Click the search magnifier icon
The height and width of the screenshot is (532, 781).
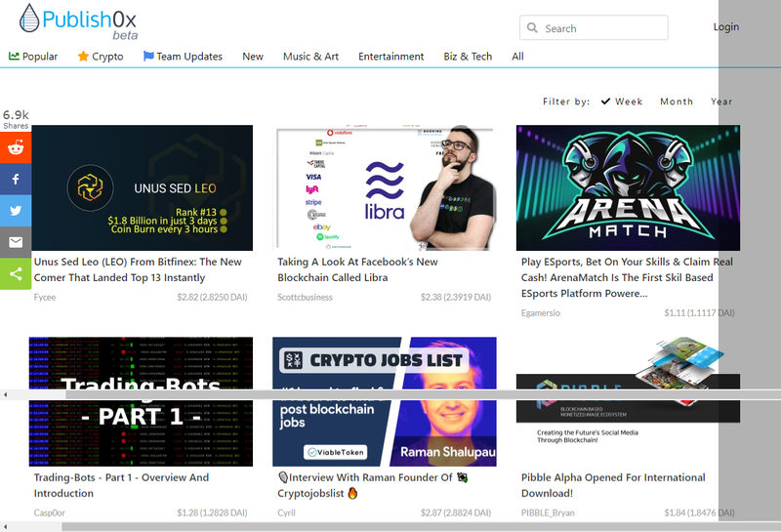pyautogui.click(x=532, y=28)
